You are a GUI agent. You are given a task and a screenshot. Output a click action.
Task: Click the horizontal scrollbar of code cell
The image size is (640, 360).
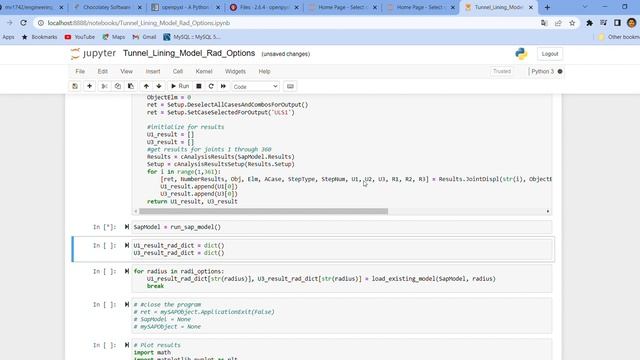(x=263, y=211)
